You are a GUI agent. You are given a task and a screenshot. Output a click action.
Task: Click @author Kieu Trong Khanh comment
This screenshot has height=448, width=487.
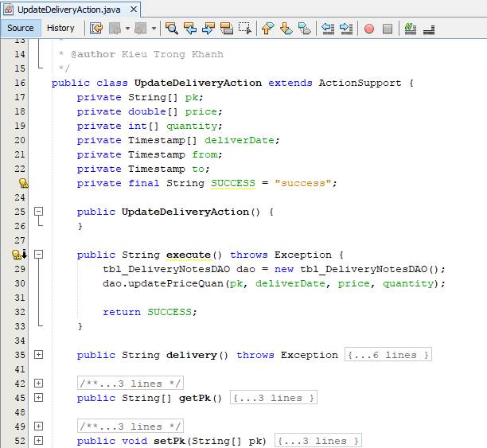(x=147, y=54)
